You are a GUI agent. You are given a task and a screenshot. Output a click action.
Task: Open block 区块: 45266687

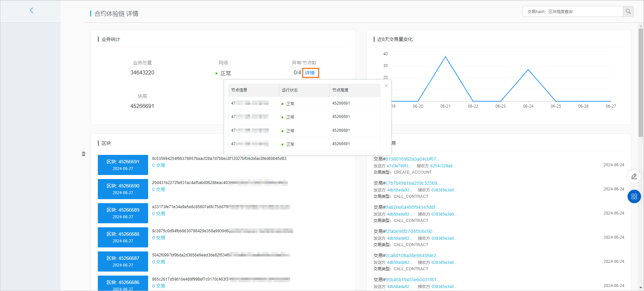click(x=123, y=261)
